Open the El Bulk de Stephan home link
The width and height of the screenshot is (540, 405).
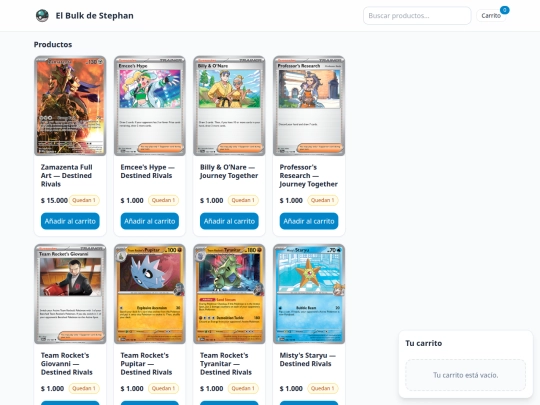94,15
